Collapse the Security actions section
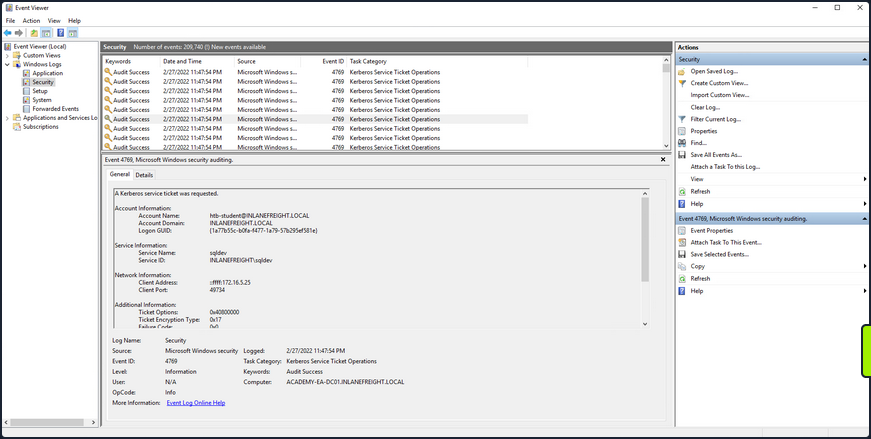The width and height of the screenshot is (871, 439). 864,59
